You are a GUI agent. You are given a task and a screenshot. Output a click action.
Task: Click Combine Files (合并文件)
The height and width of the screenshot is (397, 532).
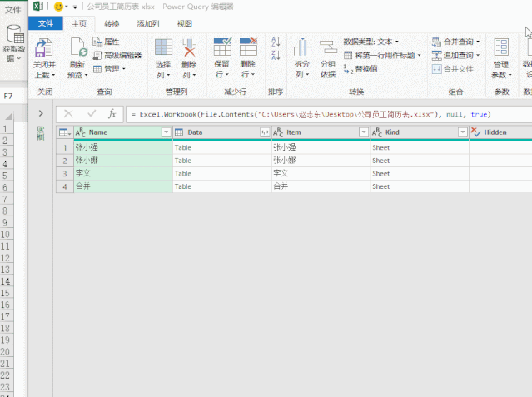452,69
